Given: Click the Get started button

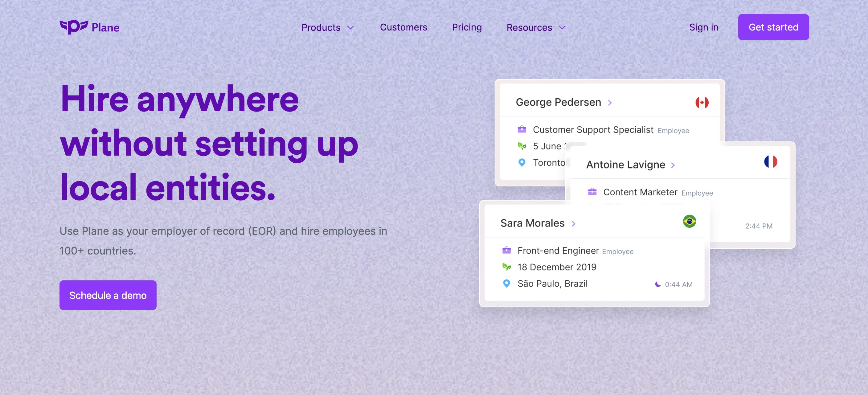Looking at the screenshot, I should coord(773,27).
